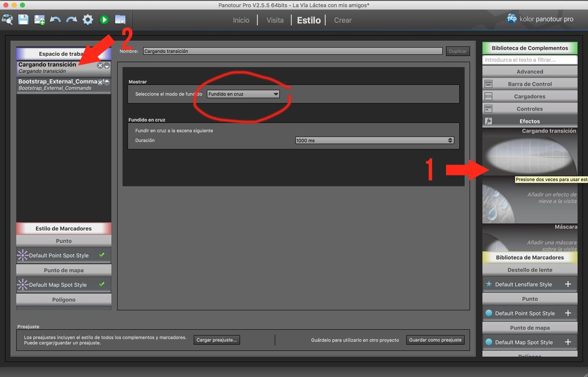Image resolution: width=588 pixels, height=377 pixels.
Task: Collapse the Efectos category
Action: [530, 121]
